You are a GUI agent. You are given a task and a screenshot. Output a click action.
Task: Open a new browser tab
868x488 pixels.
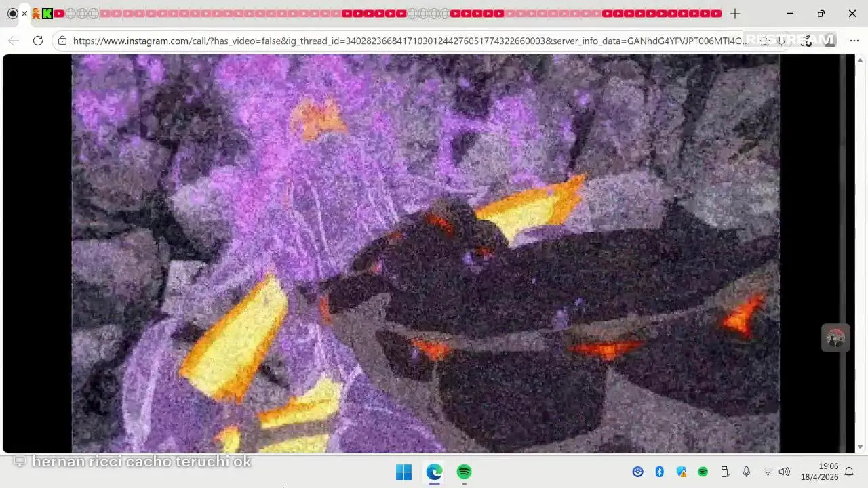[735, 14]
